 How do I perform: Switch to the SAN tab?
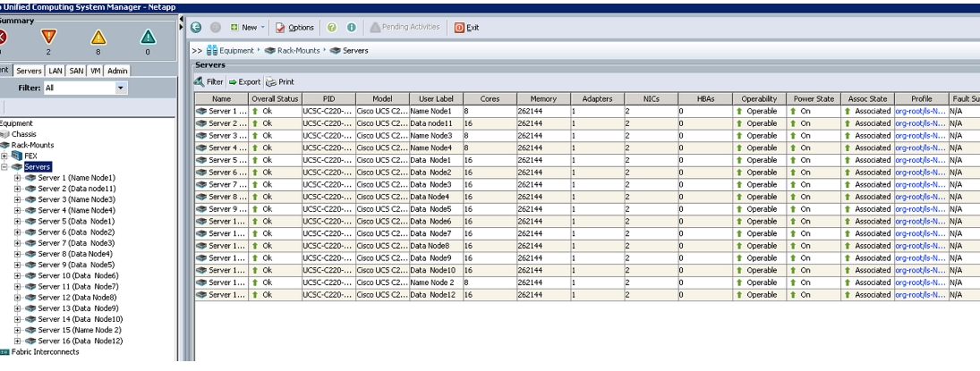coord(76,72)
